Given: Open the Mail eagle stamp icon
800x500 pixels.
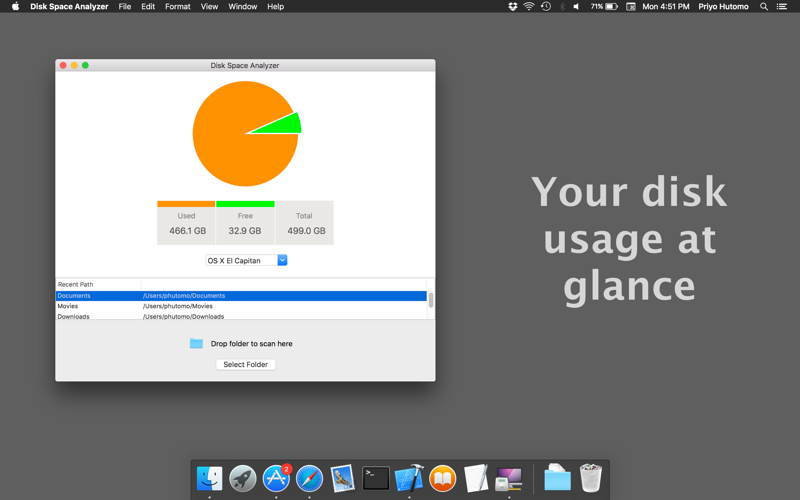Looking at the screenshot, I should coord(342,479).
